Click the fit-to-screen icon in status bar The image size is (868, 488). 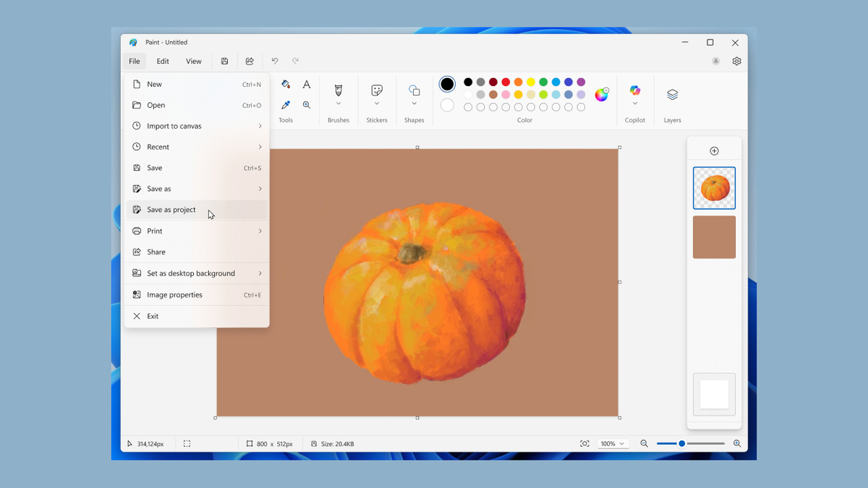(x=584, y=443)
